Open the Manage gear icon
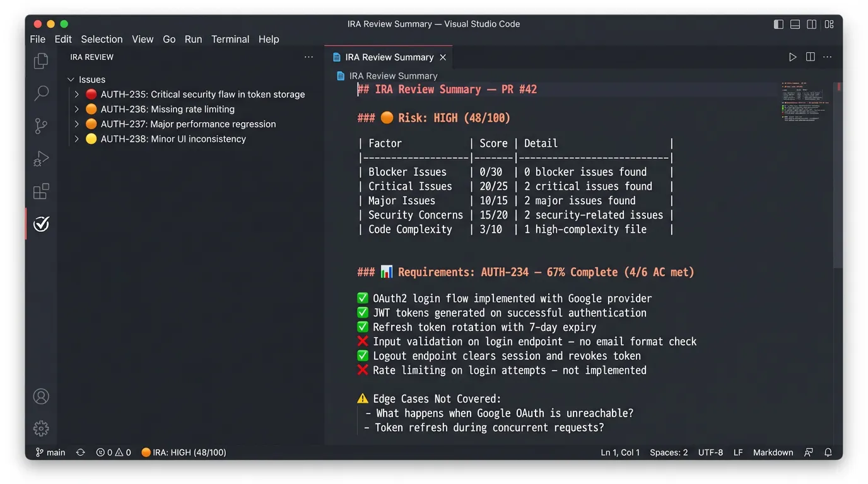 41,429
